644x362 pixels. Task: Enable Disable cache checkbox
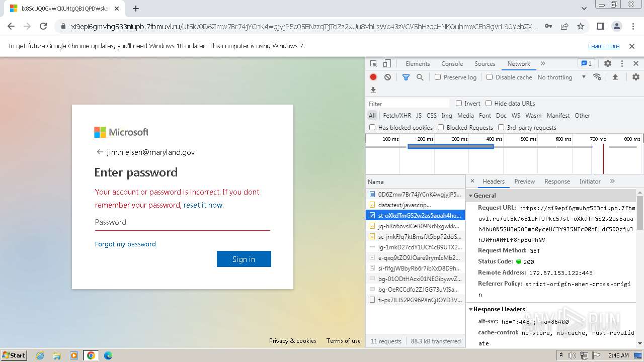(x=490, y=77)
